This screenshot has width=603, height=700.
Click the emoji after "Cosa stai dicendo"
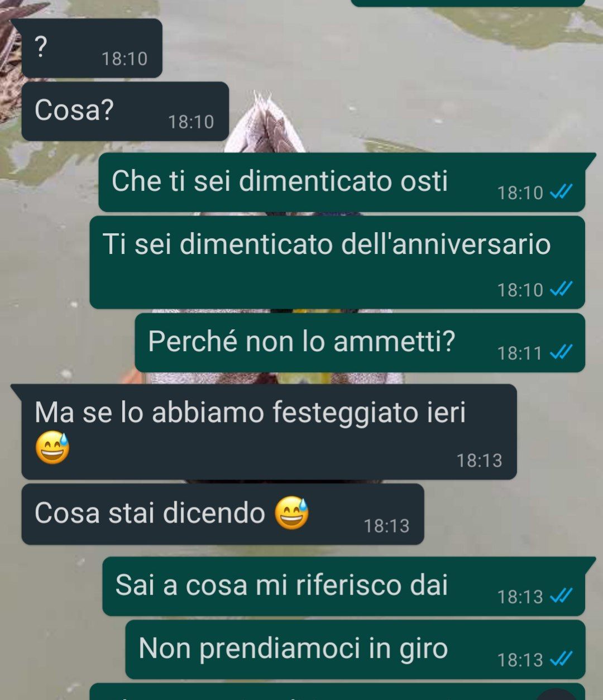[x=291, y=513]
